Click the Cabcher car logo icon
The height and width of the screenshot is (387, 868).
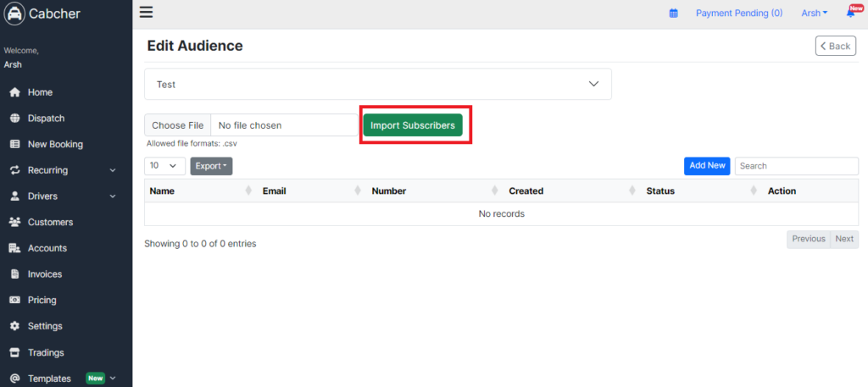click(x=14, y=14)
